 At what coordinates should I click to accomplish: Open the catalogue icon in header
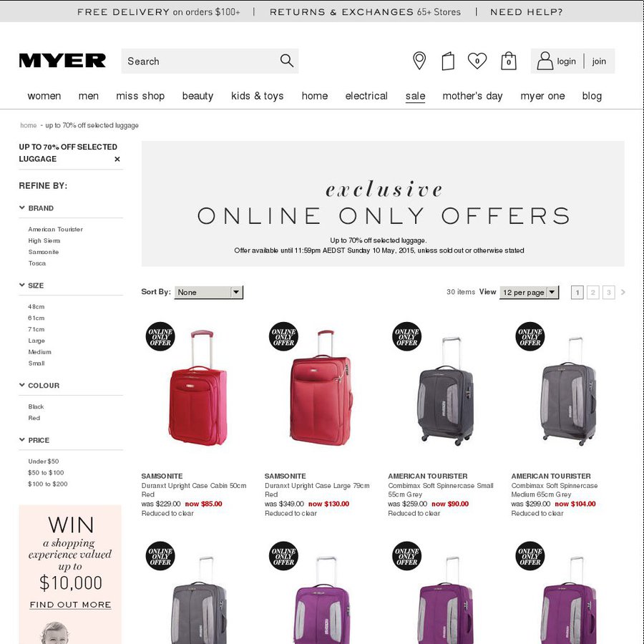click(x=448, y=62)
